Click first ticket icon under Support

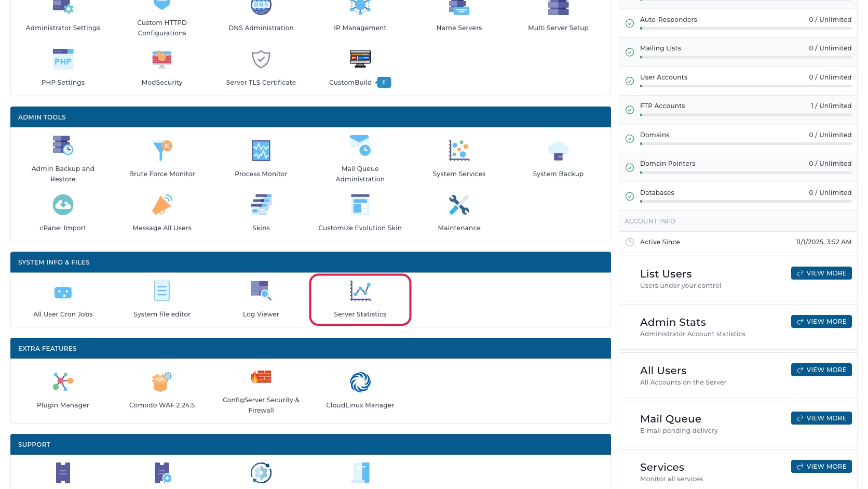coord(63,473)
